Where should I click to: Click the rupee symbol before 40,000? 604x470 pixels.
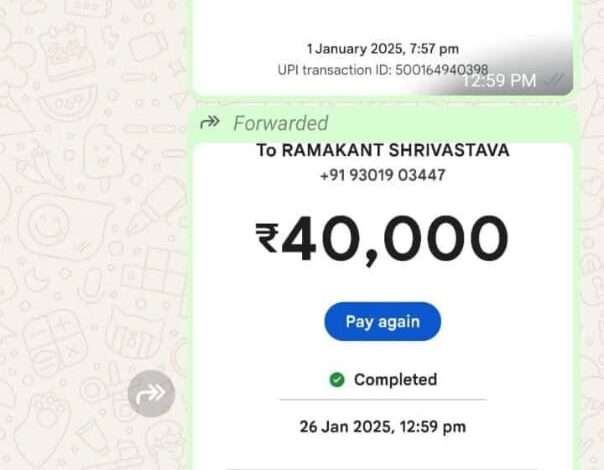(x=267, y=238)
